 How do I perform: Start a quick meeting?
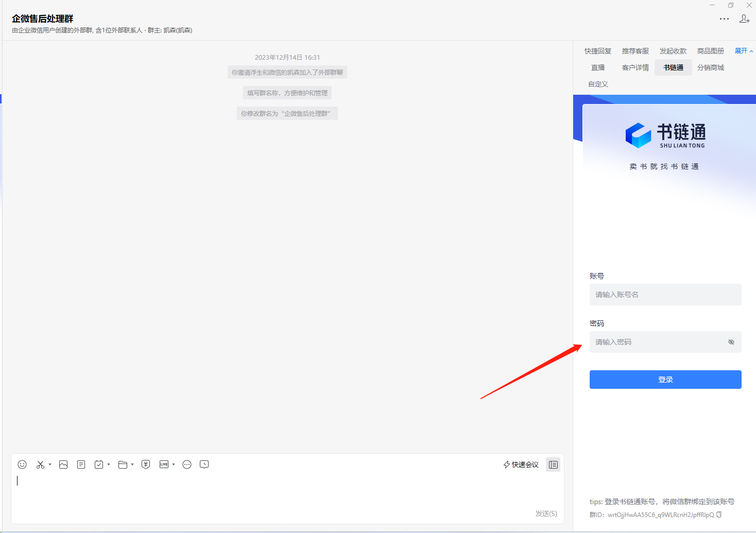tap(521, 465)
